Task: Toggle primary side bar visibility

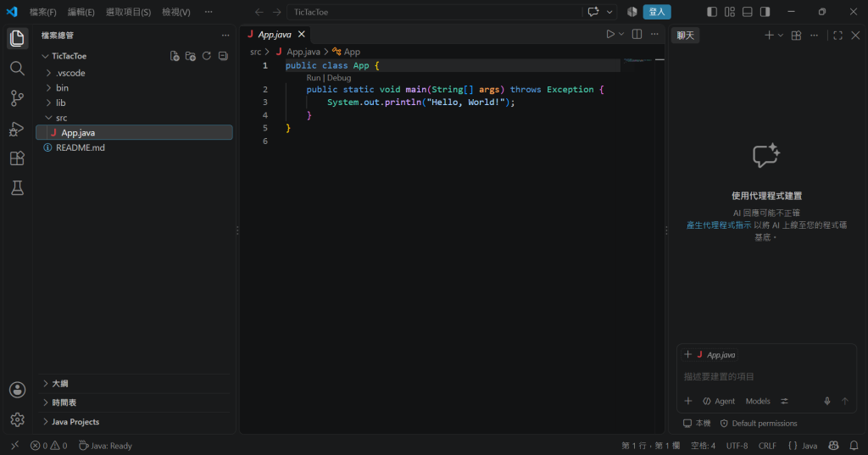Action: click(x=712, y=12)
